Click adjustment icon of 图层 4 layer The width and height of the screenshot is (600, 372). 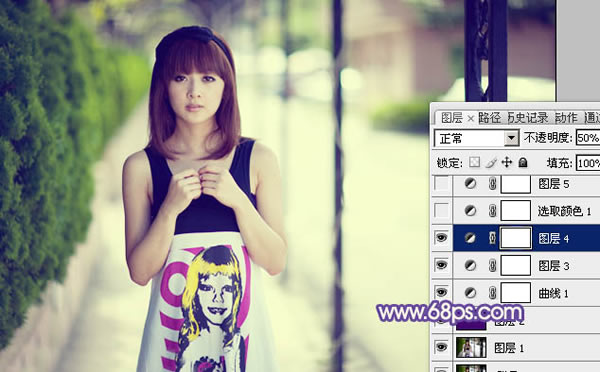coord(470,238)
